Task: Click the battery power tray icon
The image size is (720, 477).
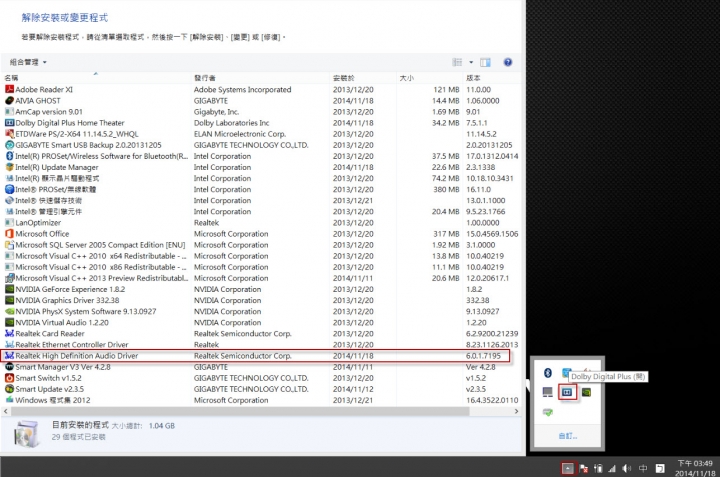Action: 598,468
